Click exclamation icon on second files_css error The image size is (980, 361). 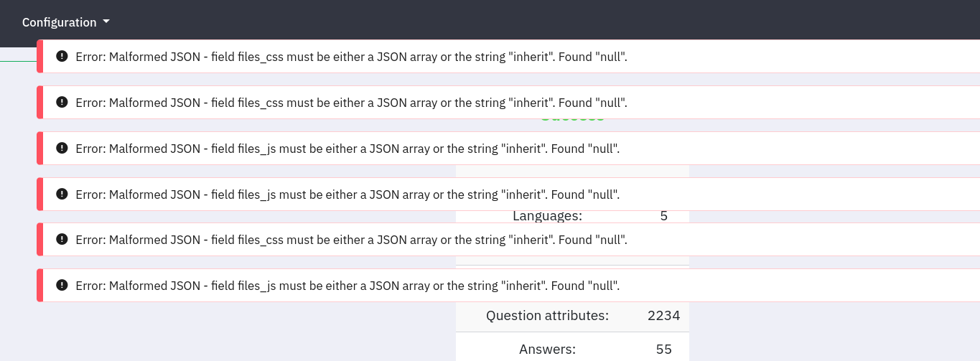click(62, 103)
